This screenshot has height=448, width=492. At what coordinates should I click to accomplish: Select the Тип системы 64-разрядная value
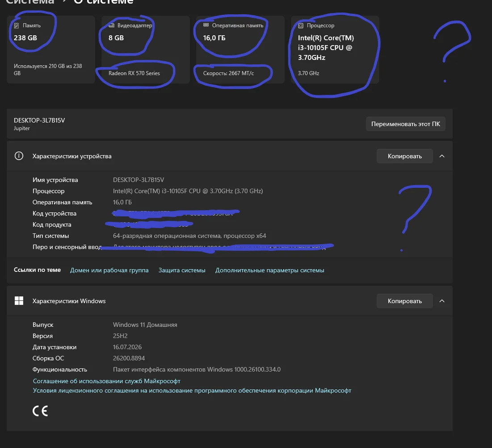coord(189,236)
